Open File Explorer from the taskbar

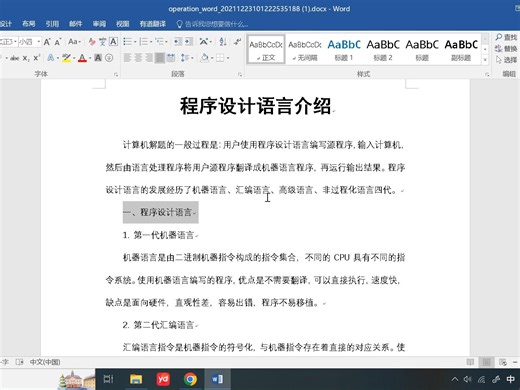(136, 379)
